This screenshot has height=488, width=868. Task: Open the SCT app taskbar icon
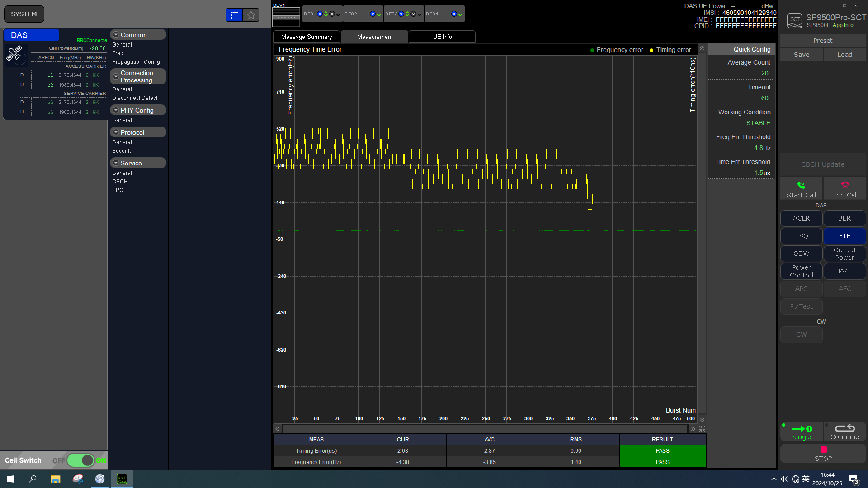122,479
